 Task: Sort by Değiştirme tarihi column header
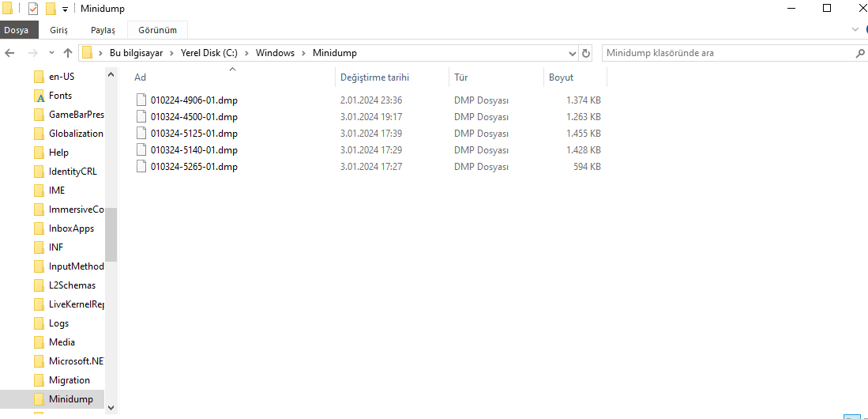(x=392, y=77)
